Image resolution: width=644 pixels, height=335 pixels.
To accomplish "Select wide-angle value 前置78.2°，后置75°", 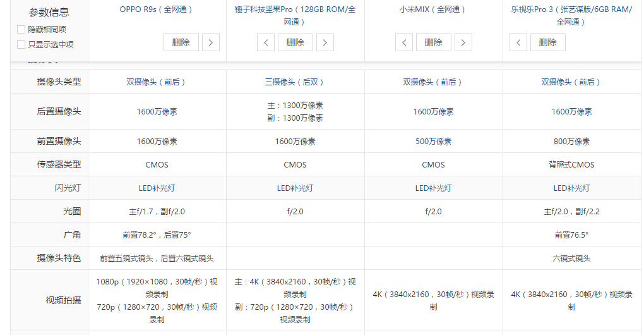I will click(x=157, y=235).
